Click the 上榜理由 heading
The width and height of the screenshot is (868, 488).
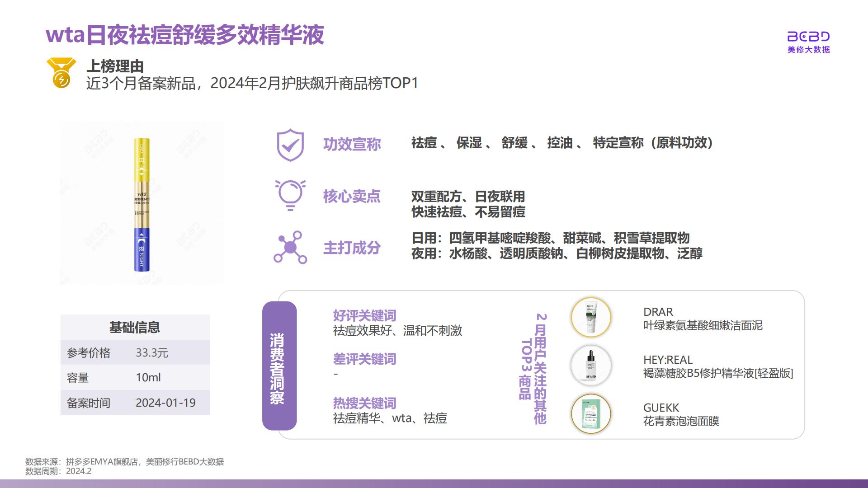coord(115,66)
